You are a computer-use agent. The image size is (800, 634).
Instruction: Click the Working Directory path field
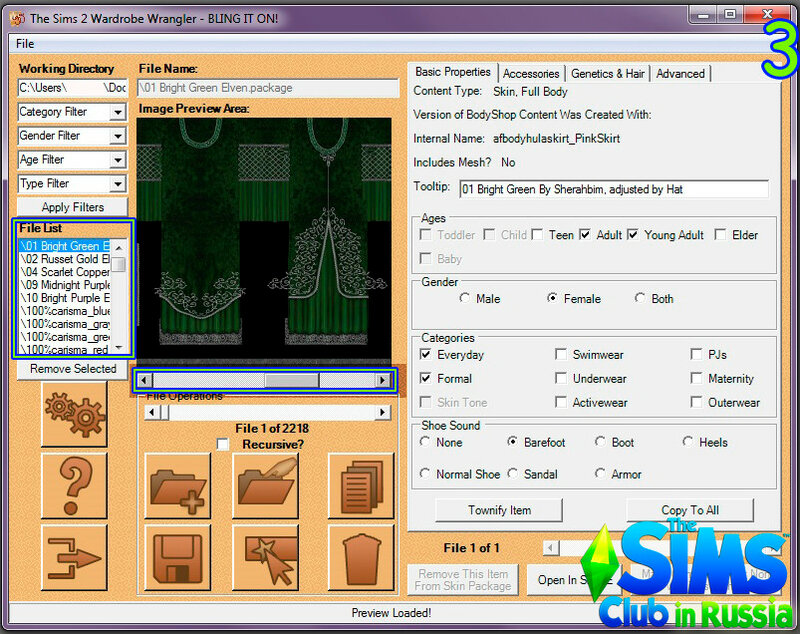click(x=72, y=88)
